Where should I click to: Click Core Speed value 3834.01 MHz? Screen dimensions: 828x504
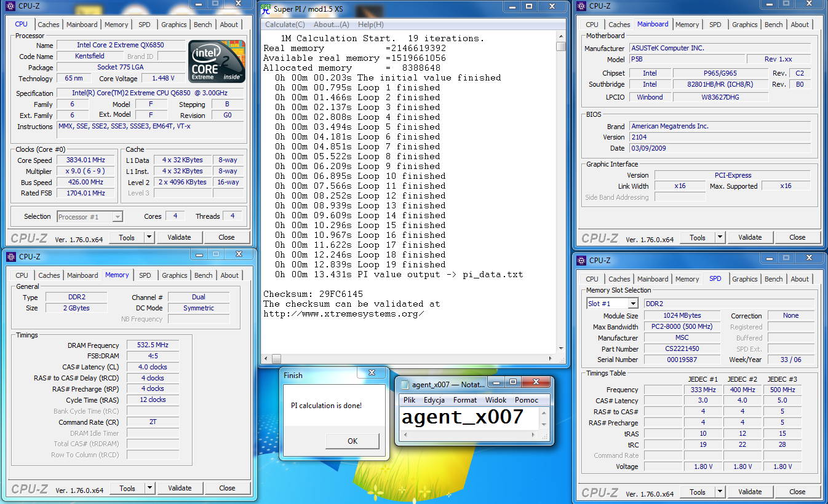(x=86, y=160)
